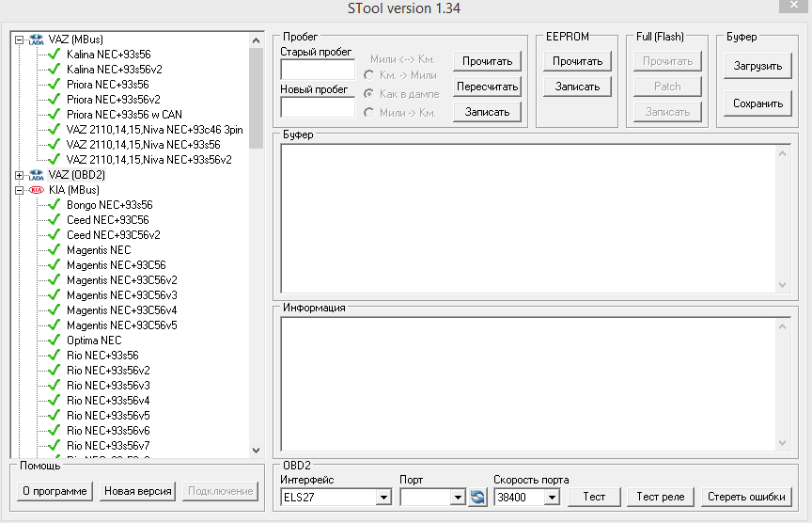Collapse the VAZ (MBus) tree node
This screenshot has width=812, height=523.
(19, 40)
